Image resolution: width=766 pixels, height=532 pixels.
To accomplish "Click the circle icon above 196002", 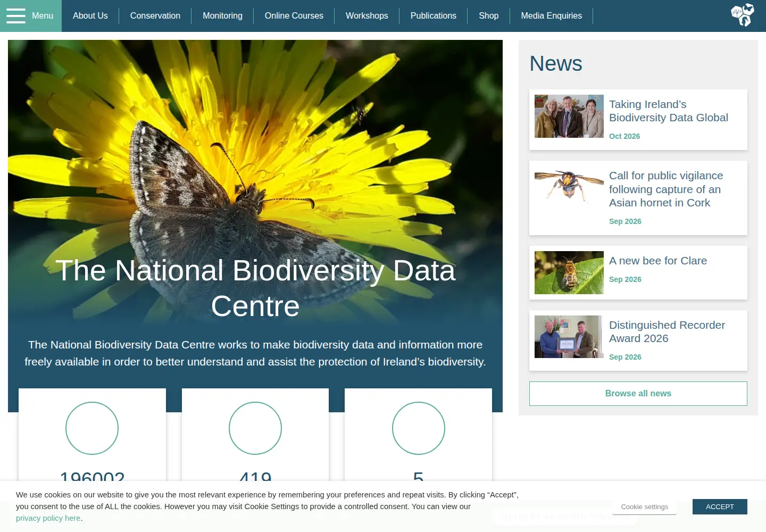I will coord(92,428).
